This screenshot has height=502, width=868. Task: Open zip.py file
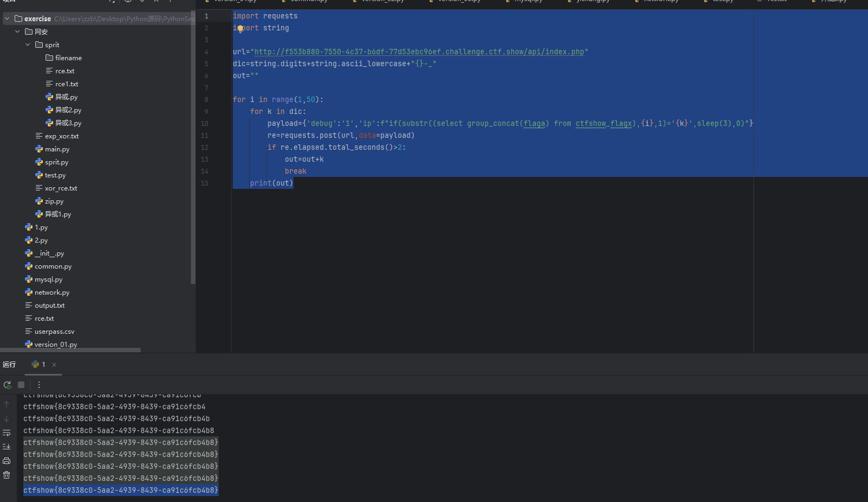tap(54, 201)
